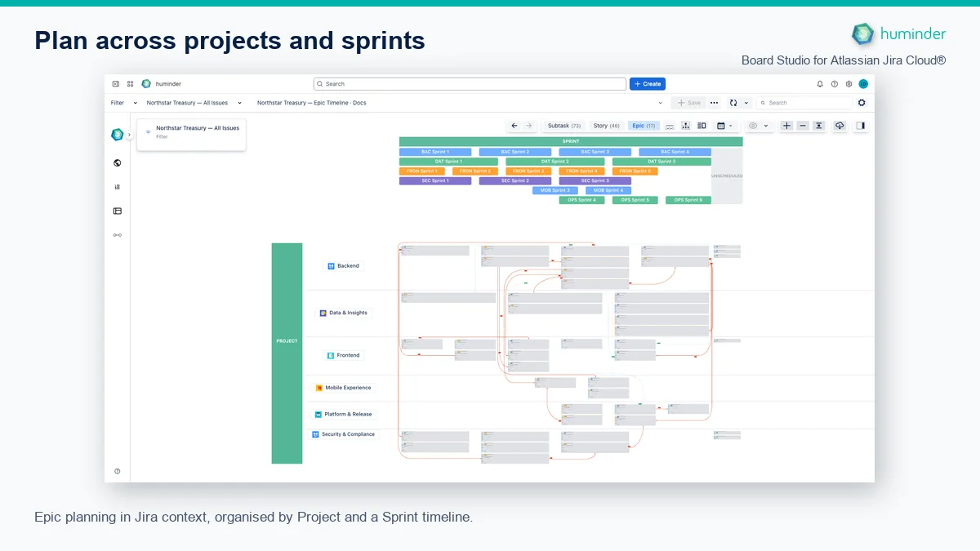Open Jira settings gear in top bar

pos(849,84)
